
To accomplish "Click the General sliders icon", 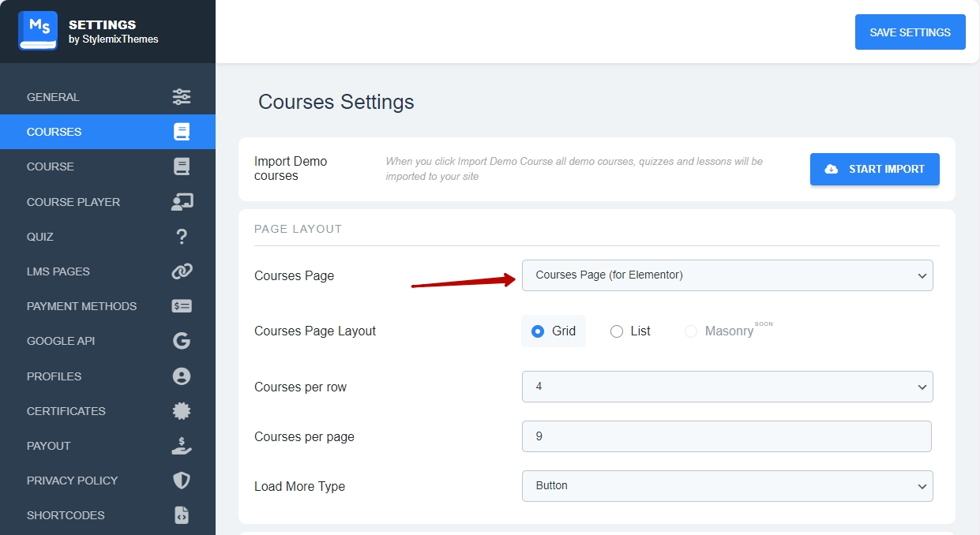I will tap(182, 97).
